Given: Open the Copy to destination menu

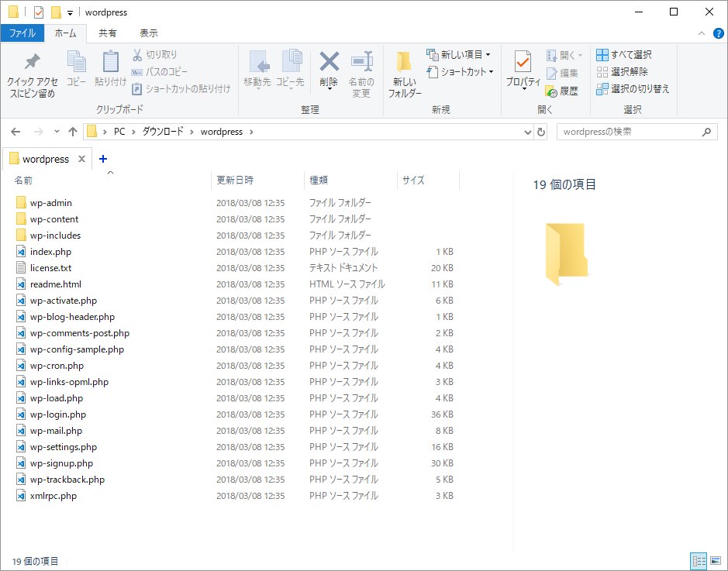Looking at the screenshot, I should (290, 70).
